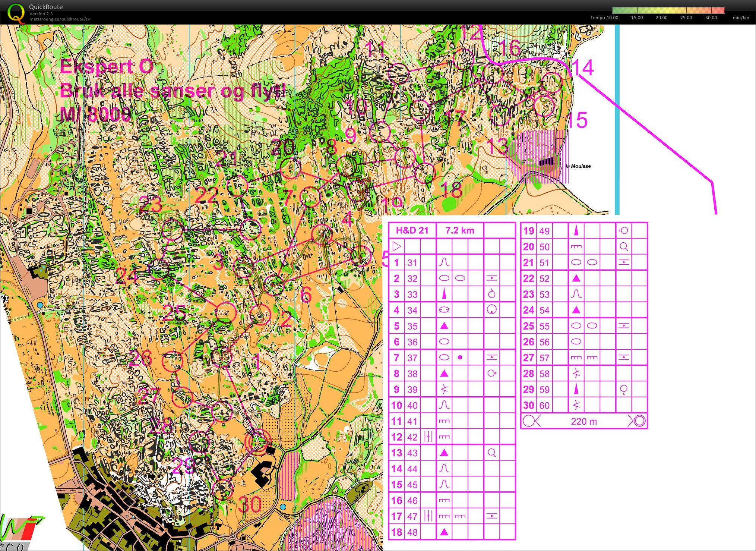Click control number 26 on the map
The width and height of the screenshot is (756, 551).
point(141,358)
